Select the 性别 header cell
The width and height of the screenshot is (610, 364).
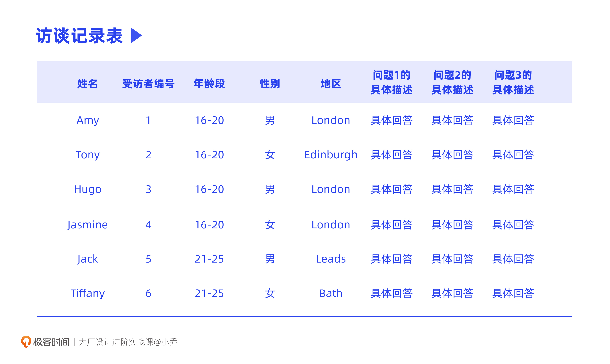[x=270, y=84]
